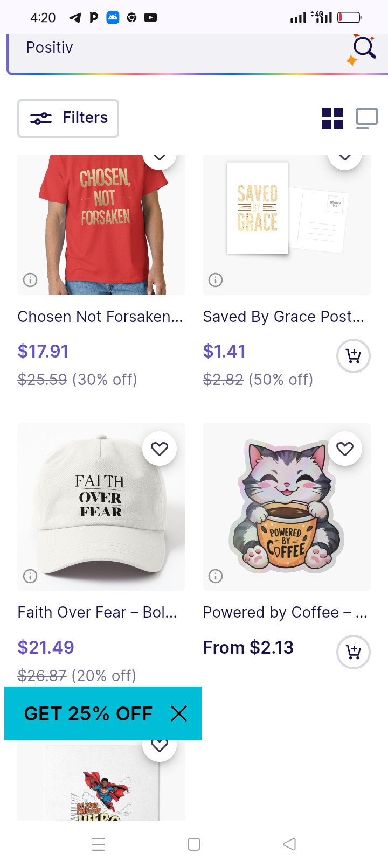Dismiss the Get 25% Off banner

(x=178, y=714)
